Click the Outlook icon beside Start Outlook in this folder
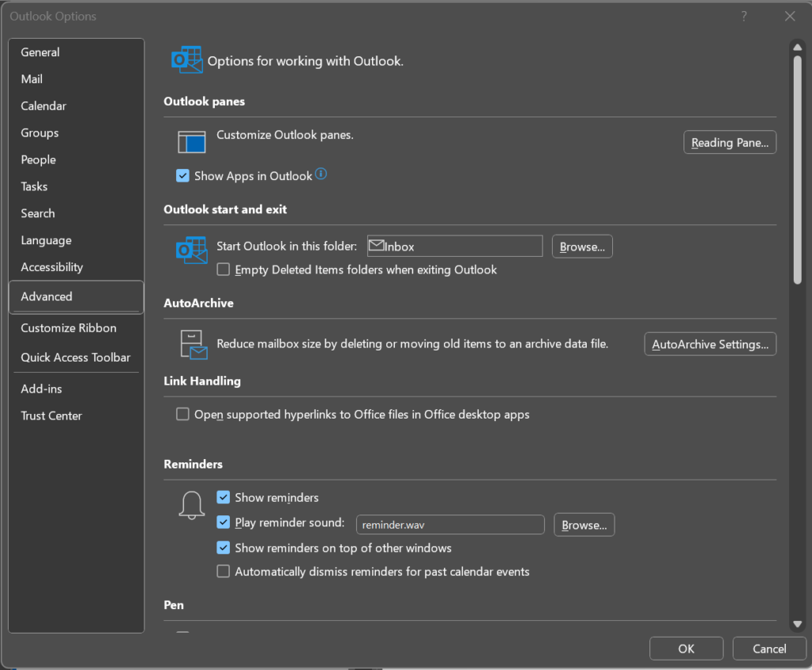 point(192,250)
